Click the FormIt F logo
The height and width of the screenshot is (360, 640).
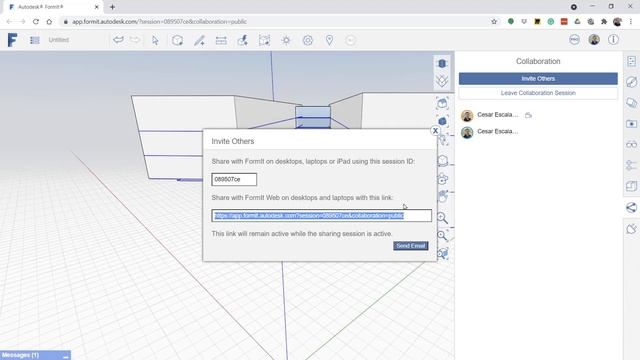12,40
